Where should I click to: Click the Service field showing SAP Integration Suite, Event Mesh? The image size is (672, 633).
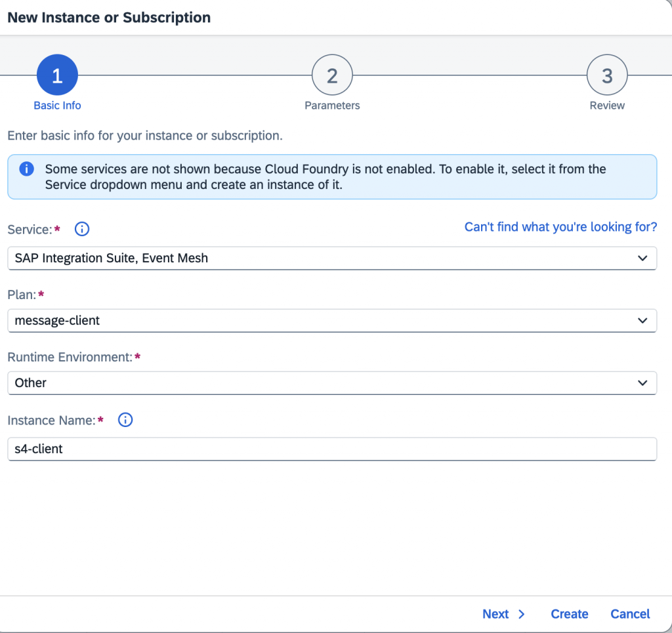pos(332,258)
